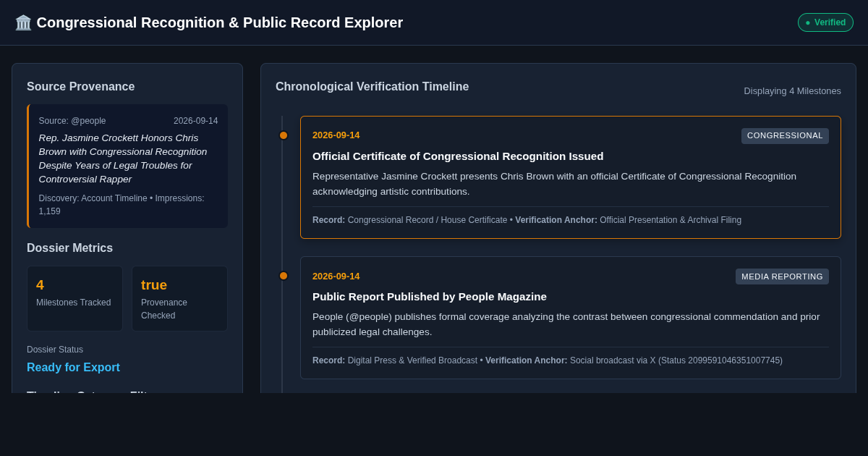Click description mentioning Representative Jasmine Crockett presents
This screenshot has width=868, height=456.
554,184
